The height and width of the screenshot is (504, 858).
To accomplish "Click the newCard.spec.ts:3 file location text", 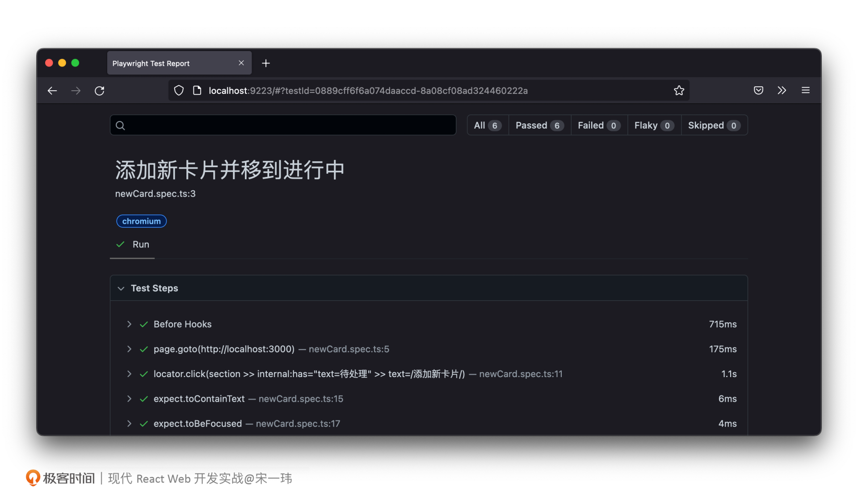I will click(x=155, y=194).
